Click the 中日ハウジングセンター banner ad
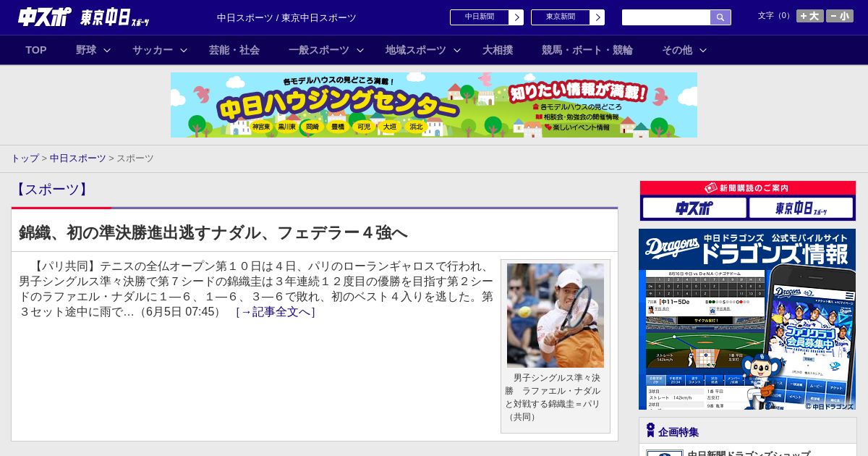The height and width of the screenshot is (456, 868). [x=434, y=105]
